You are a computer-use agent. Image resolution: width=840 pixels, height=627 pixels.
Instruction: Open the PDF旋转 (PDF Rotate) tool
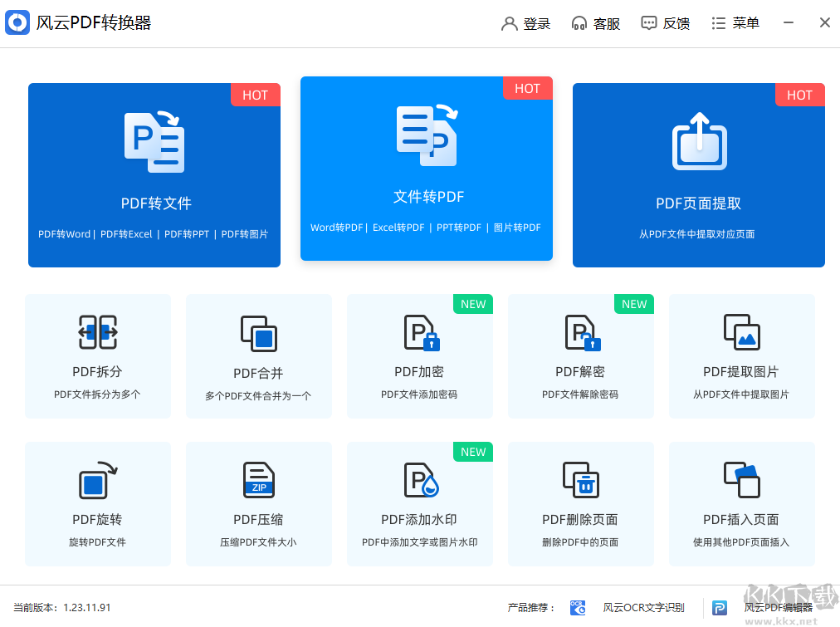coord(97,503)
